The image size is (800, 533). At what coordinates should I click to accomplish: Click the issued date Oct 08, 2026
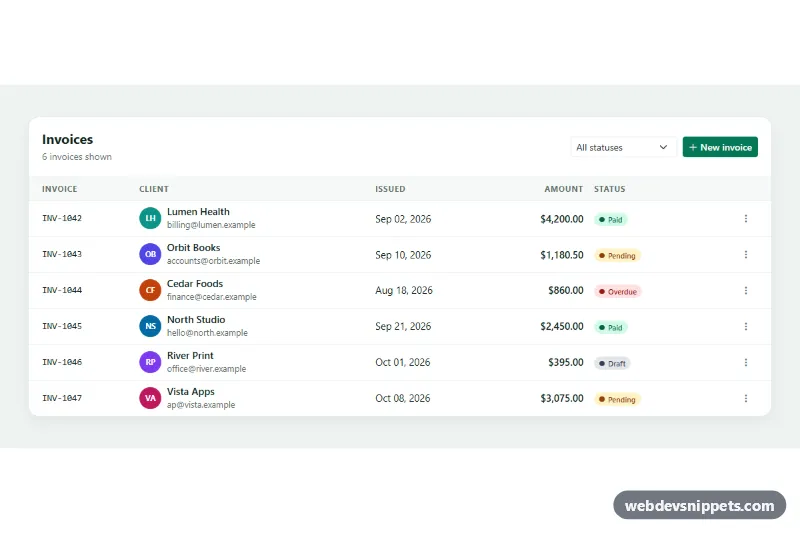click(x=403, y=398)
